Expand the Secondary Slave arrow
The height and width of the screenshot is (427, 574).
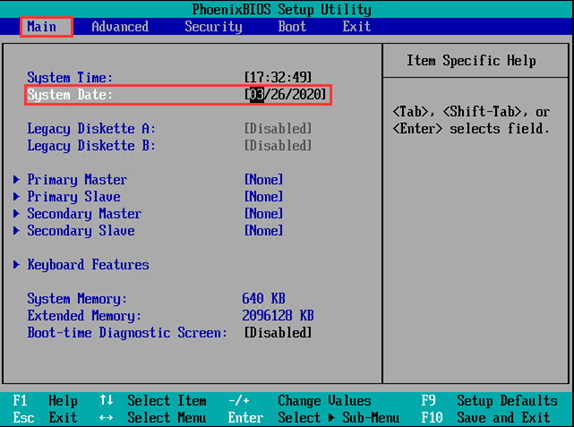(x=16, y=230)
